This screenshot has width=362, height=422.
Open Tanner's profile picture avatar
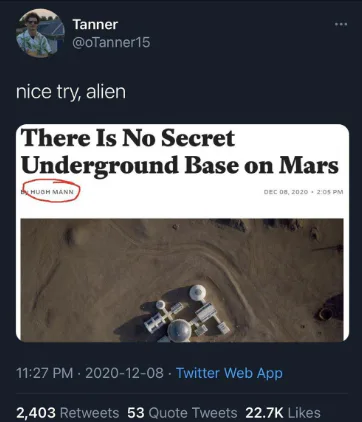pyautogui.click(x=40, y=33)
